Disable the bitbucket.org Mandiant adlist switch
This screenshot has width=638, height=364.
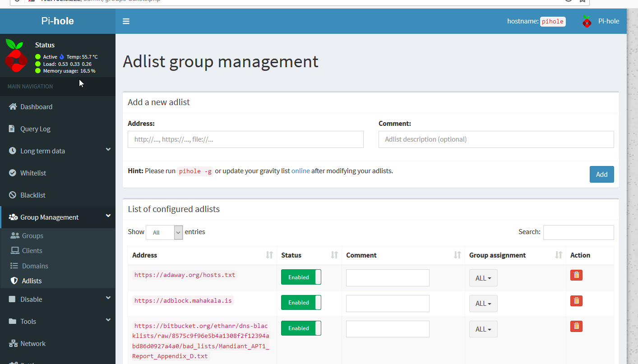click(301, 328)
